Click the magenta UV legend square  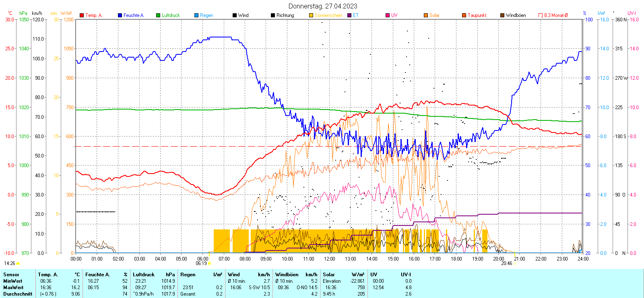point(388,15)
